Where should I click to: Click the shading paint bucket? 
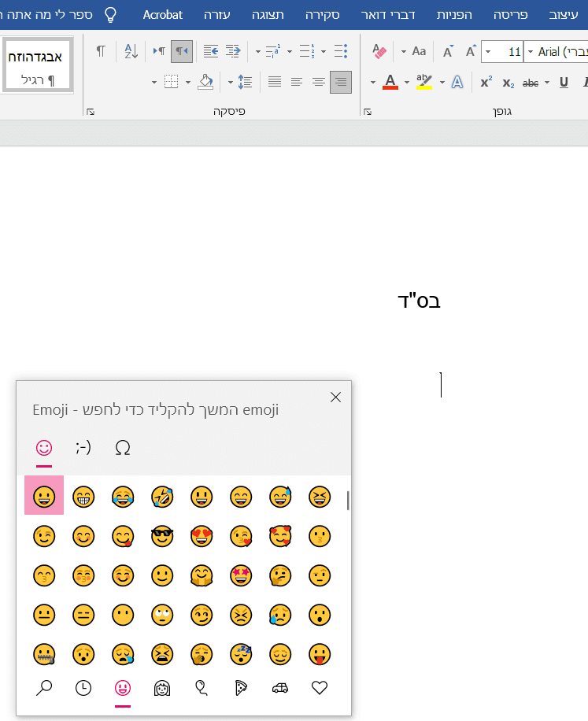point(205,83)
